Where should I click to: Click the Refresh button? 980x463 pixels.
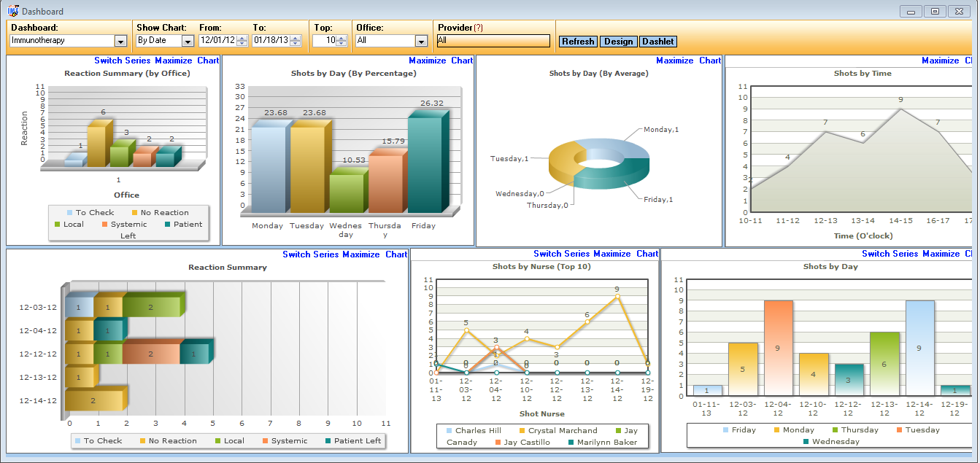point(578,41)
